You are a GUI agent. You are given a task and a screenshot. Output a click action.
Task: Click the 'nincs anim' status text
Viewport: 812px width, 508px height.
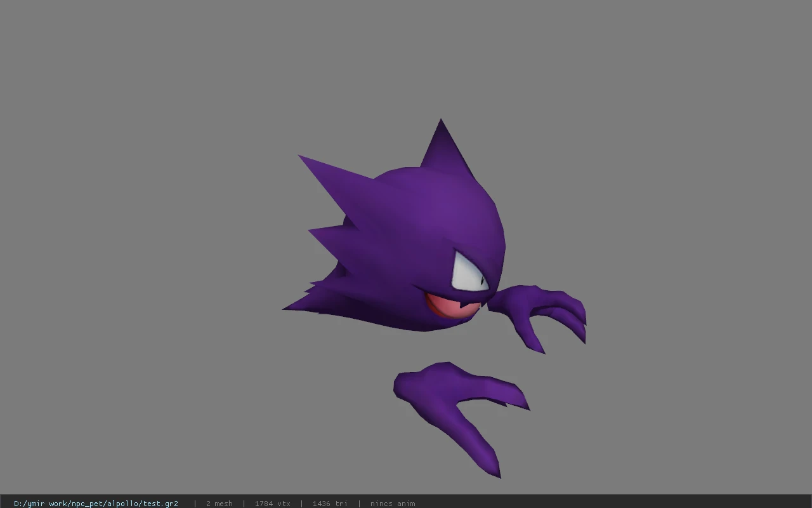click(393, 504)
